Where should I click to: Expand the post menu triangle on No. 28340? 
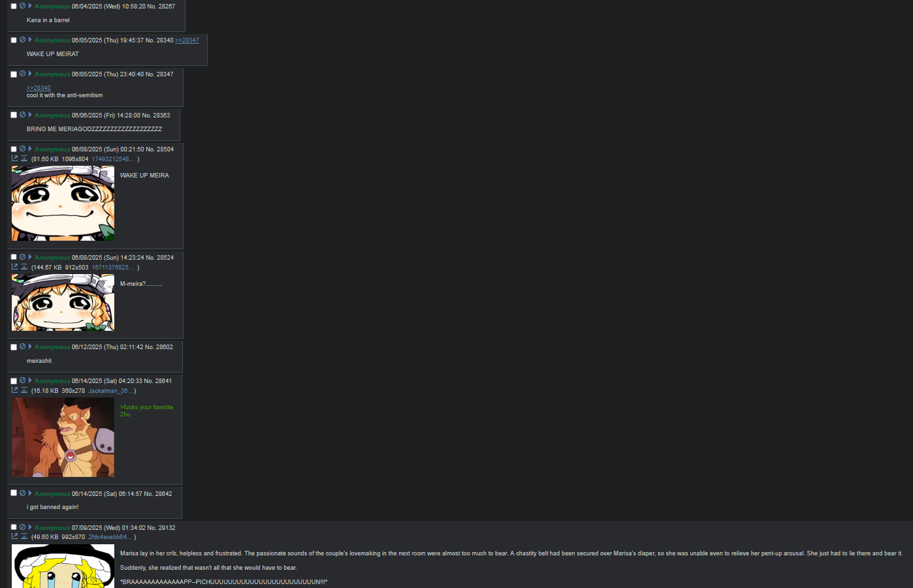point(30,40)
